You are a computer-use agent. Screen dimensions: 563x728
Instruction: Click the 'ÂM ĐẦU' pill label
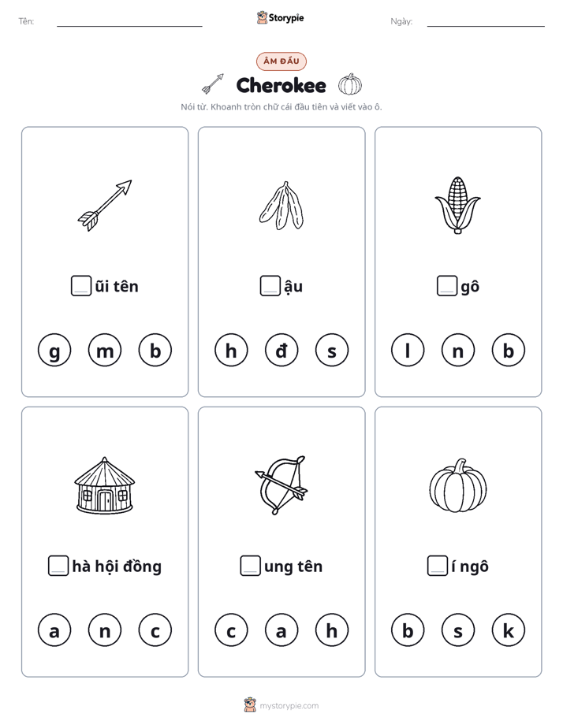click(x=281, y=61)
